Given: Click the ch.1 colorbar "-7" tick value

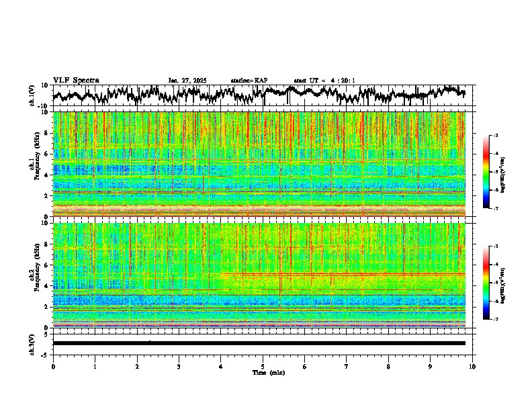Looking at the screenshot, I should 496,208.
